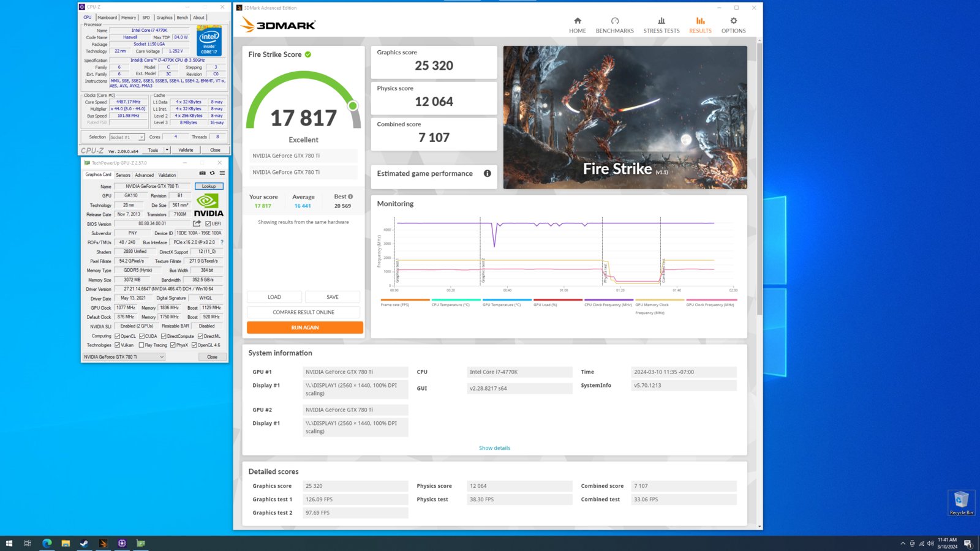This screenshot has width=980, height=551.
Task: Click the GPU Load (%) red legend swatch
Action: click(558, 299)
